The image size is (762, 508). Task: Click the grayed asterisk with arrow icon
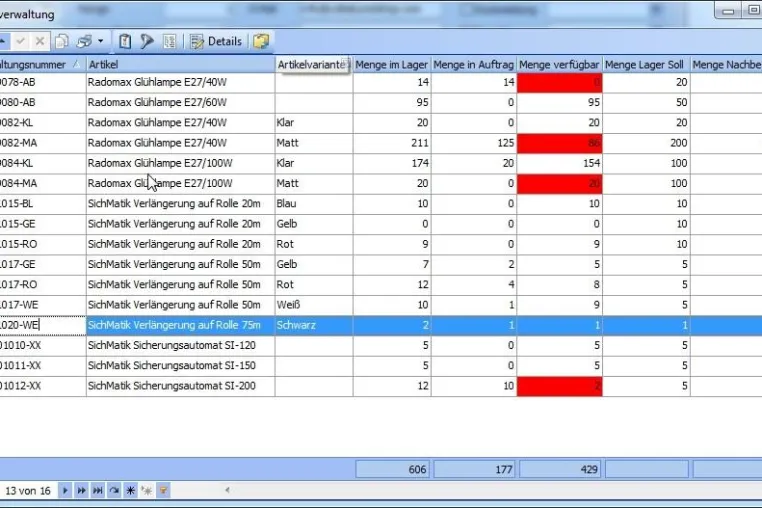tap(147, 490)
